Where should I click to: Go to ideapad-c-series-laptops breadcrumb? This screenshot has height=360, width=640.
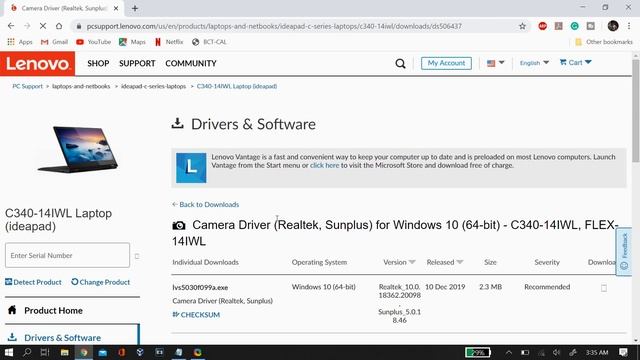tap(153, 86)
